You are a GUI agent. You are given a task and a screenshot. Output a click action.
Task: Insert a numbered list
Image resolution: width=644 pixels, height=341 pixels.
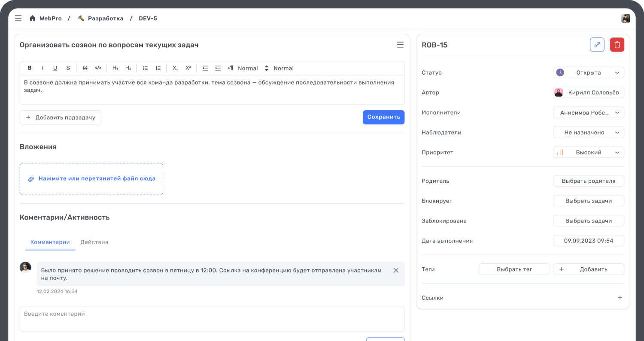158,68
